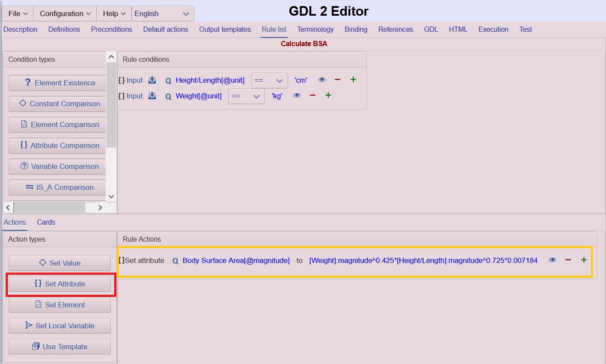Switch to the Terminology tab
The height and width of the screenshot is (364, 606).
315,29
